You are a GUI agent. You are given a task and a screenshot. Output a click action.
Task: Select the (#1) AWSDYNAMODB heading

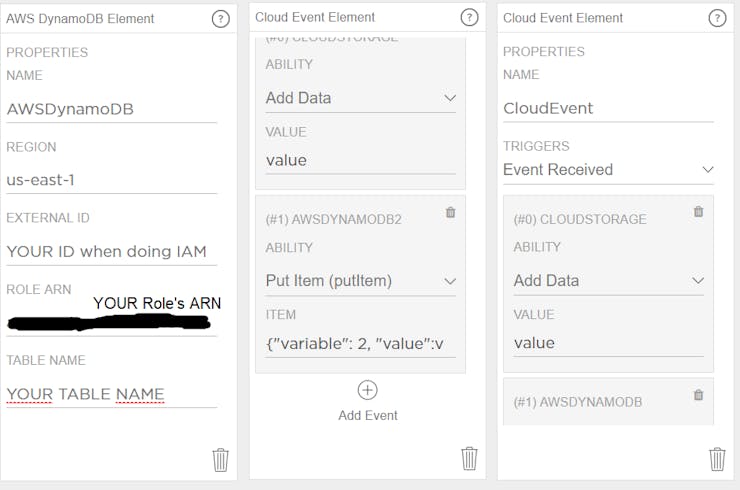coord(578,402)
